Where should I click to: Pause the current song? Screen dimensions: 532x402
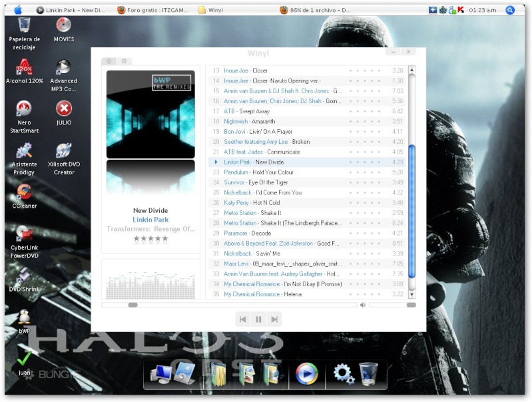tap(258, 319)
